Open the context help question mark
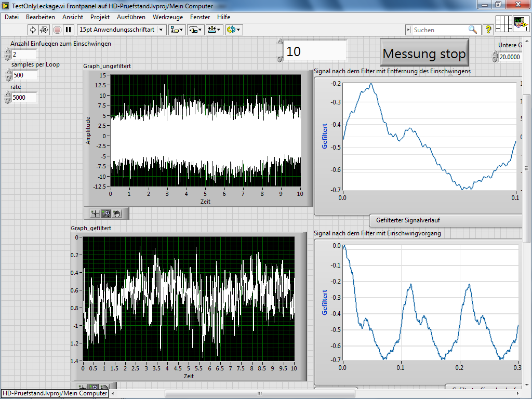Image resolution: width=532 pixels, height=399 pixels. [x=488, y=30]
